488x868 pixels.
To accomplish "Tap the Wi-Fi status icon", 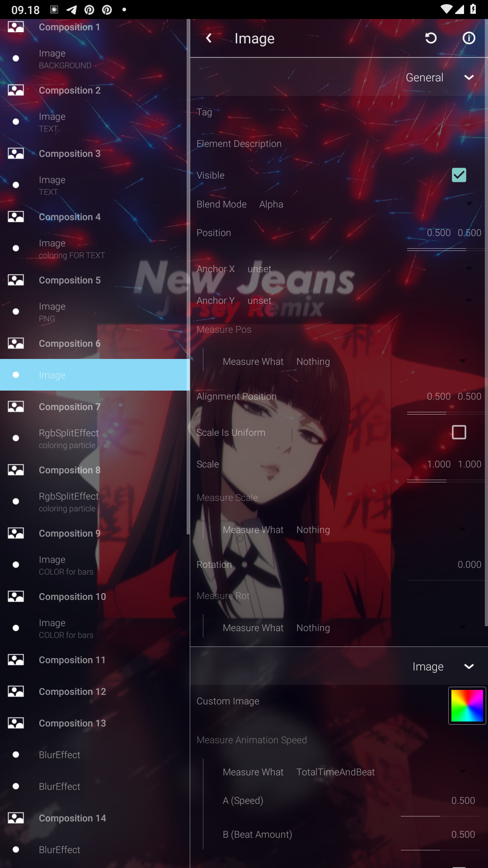I will click(446, 9).
